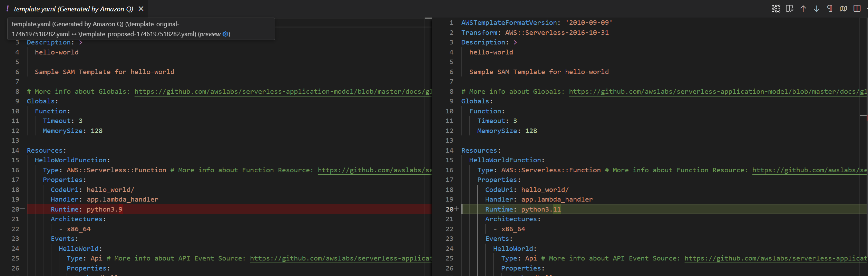Image resolution: width=868 pixels, height=276 pixels.
Task: Click 'HelloWorldFunction:' in the left pane
Action: pos(72,160)
